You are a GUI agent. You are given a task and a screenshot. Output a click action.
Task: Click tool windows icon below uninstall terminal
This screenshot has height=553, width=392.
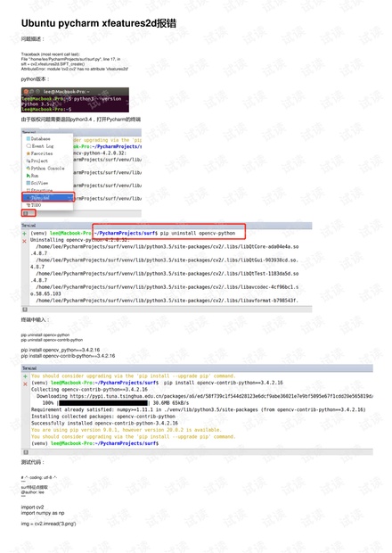tap(25, 310)
